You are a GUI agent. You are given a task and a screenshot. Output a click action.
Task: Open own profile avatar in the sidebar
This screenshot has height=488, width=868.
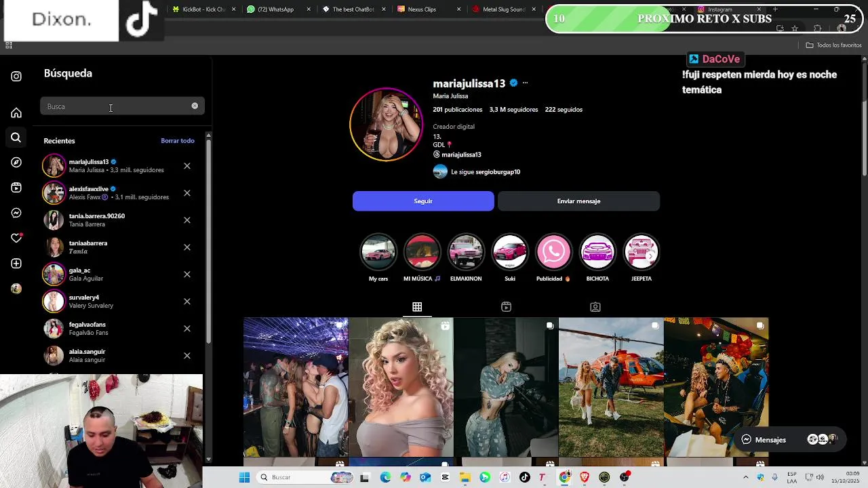16,288
